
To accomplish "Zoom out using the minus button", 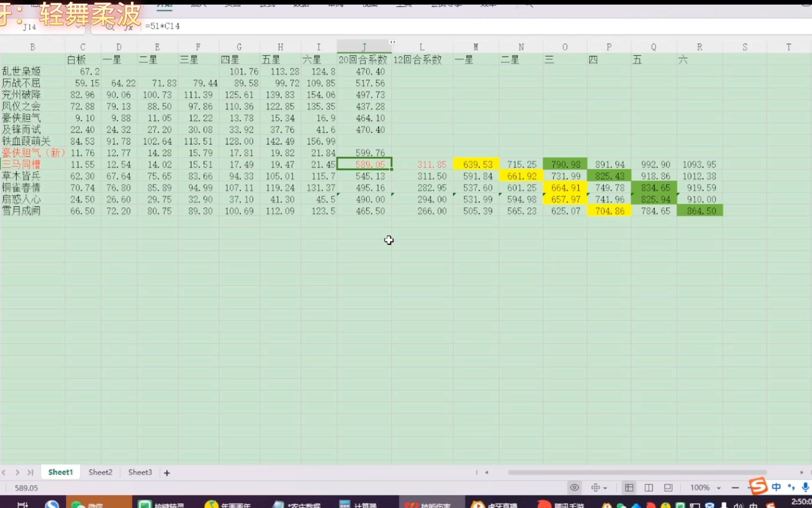I will click(735, 488).
